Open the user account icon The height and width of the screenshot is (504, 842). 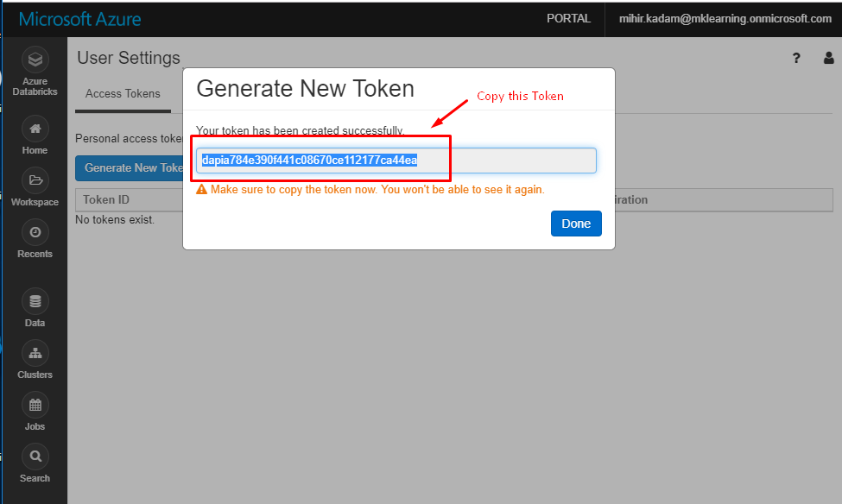click(x=828, y=58)
